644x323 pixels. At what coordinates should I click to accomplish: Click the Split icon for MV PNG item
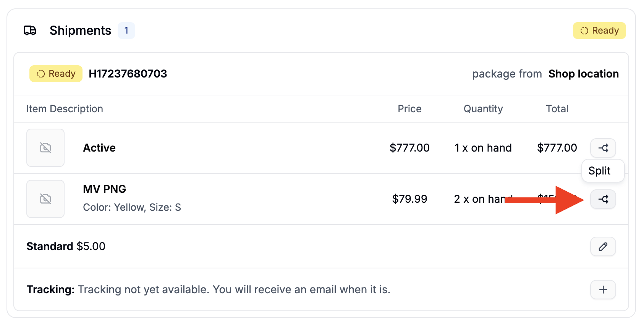pos(603,199)
